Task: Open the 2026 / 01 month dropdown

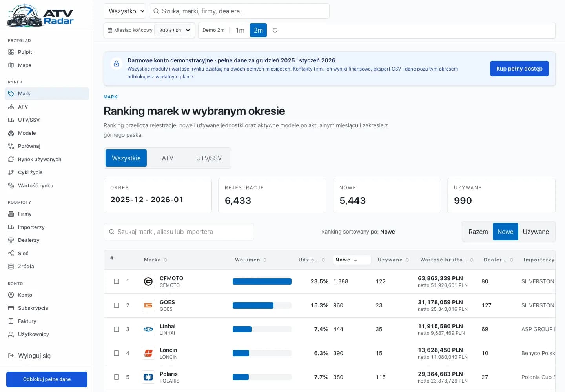Action: coord(173,30)
